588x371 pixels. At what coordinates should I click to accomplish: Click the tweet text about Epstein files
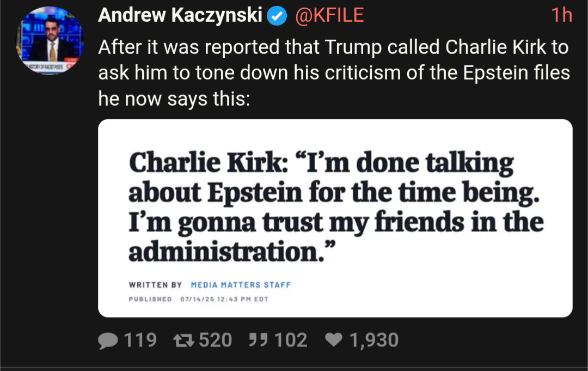(334, 73)
